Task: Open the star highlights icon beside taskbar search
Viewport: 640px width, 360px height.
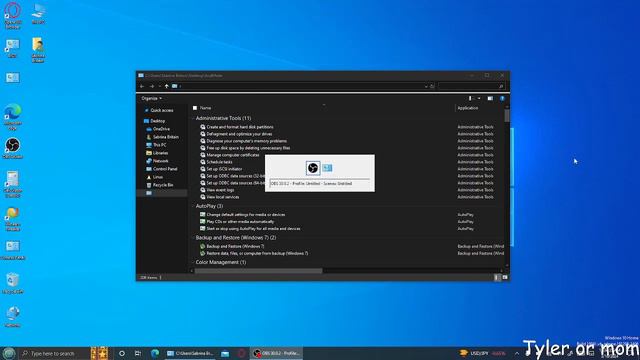Action: 99,353
